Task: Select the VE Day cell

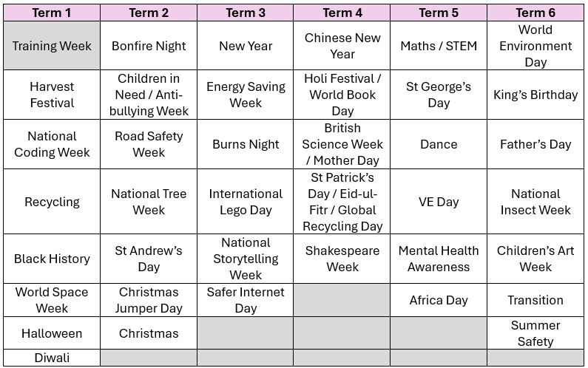Action: [x=439, y=202]
